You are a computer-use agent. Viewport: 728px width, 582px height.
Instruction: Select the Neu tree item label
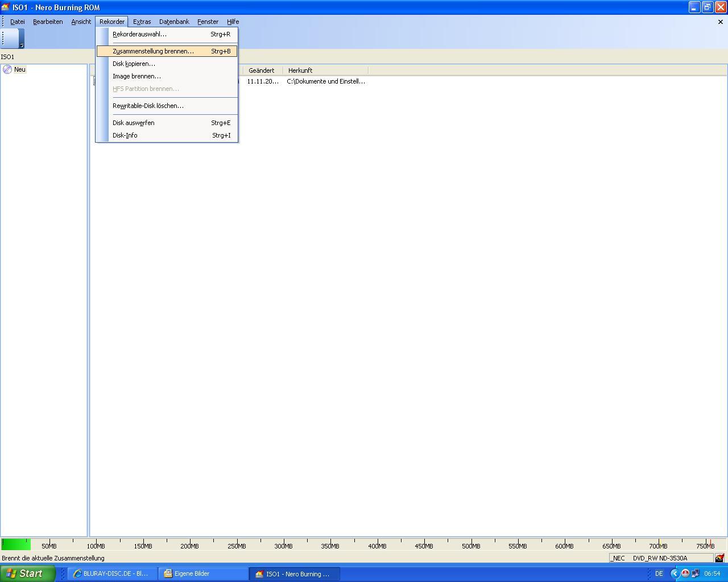click(x=20, y=69)
